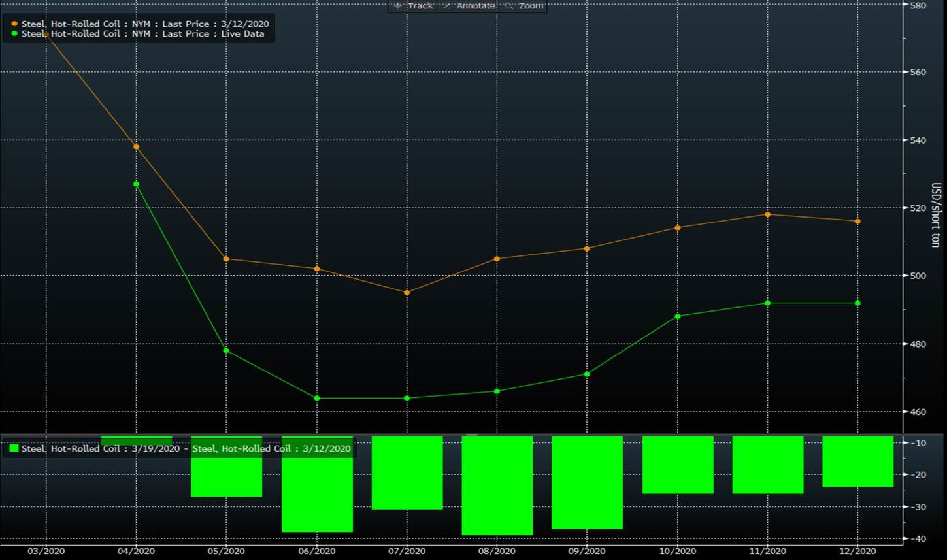Click the 3/19/2020 minus 3/12/2020 spread legend
This screenshot has height=560, width=947.
tap(186, 449)
